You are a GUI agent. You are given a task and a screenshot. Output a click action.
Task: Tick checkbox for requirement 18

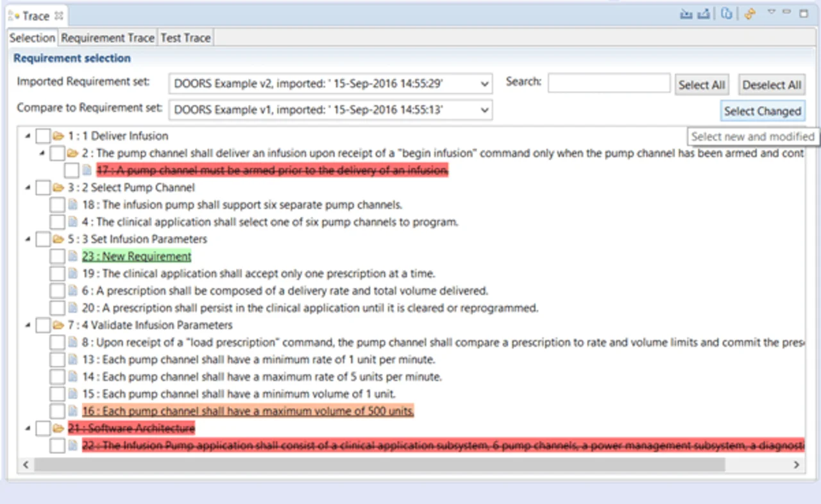pyautogui.click(x=57, y=205)
